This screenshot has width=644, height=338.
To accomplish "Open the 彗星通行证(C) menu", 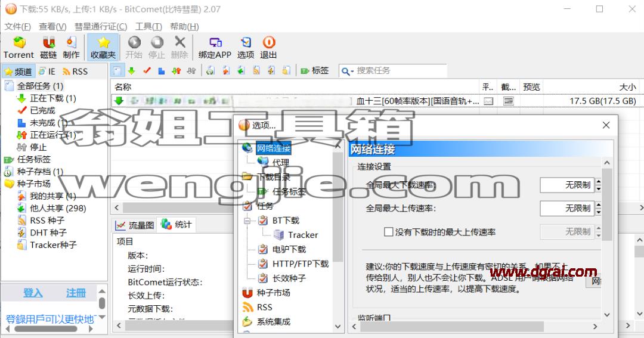I will click(x=101, y=27).
